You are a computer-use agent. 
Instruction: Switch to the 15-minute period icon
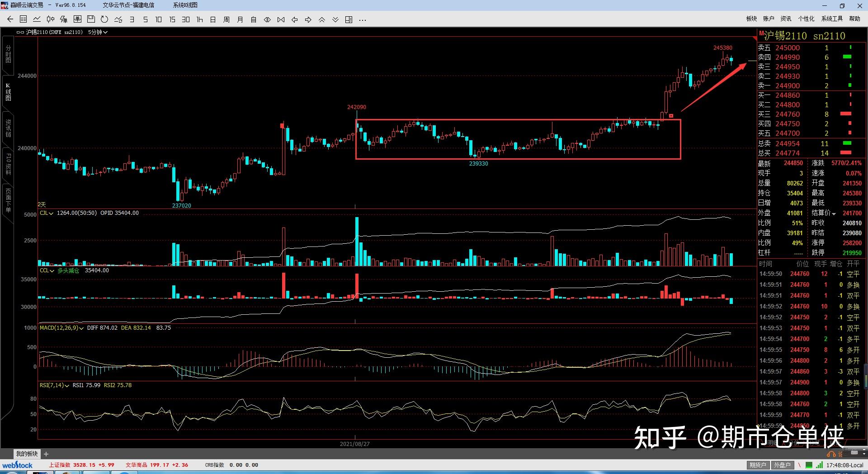point(172,19)
